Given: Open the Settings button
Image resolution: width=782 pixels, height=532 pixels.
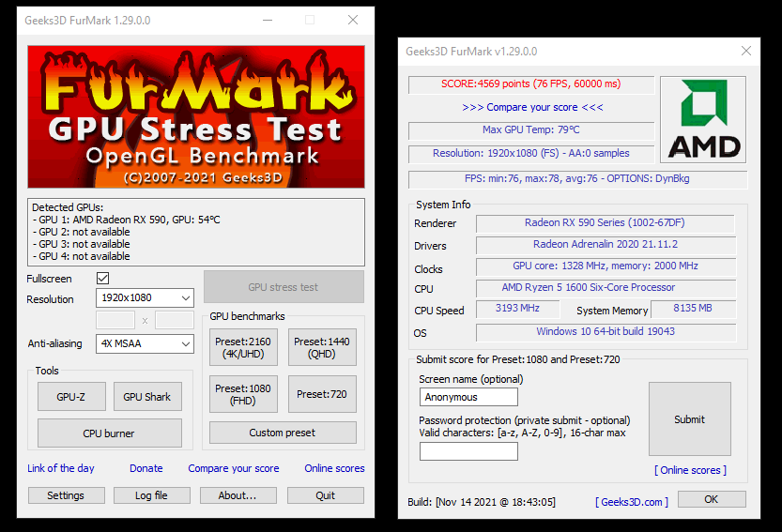Looking at the screenshot, I should point(67,495).
